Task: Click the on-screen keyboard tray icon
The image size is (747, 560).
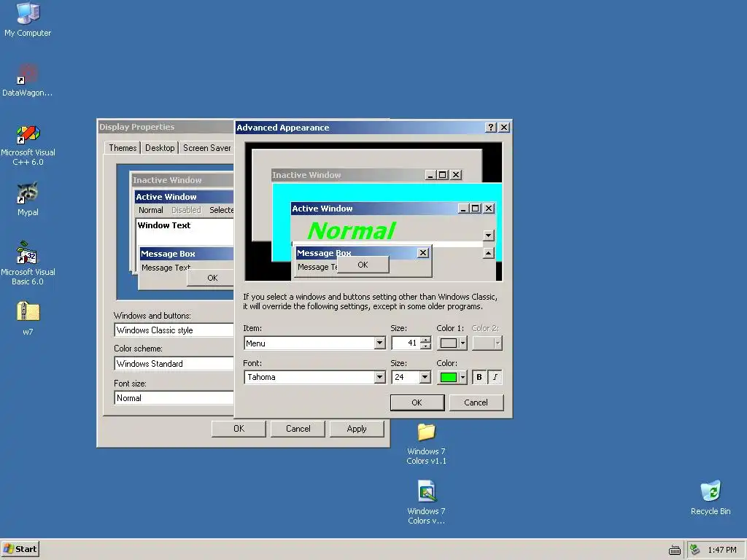Action: [674, 550]
